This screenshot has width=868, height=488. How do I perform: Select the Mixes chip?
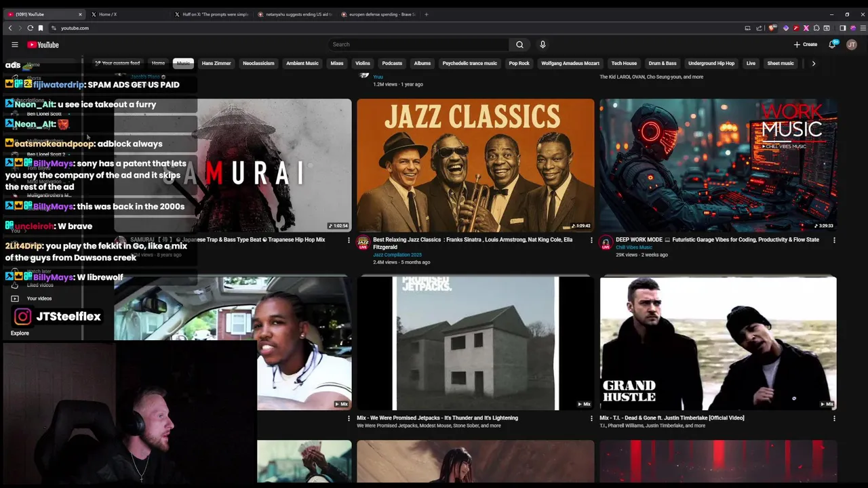click(x=337, y=63)
